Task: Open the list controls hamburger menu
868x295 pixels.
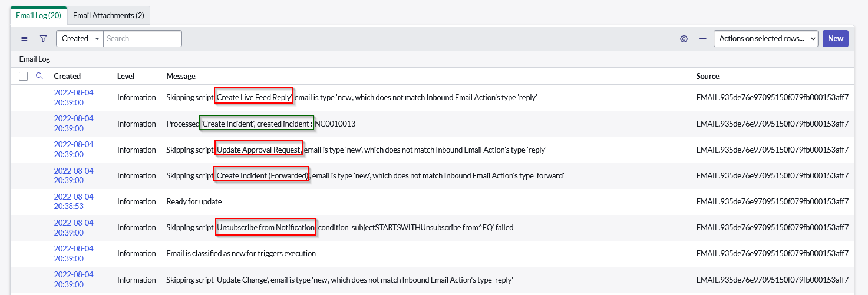Action: 24,39
